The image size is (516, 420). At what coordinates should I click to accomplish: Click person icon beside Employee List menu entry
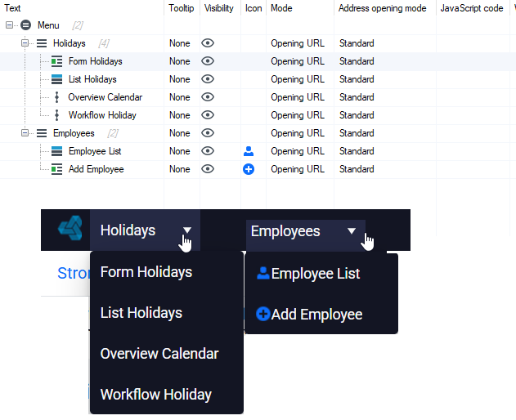tap(263, 273)
